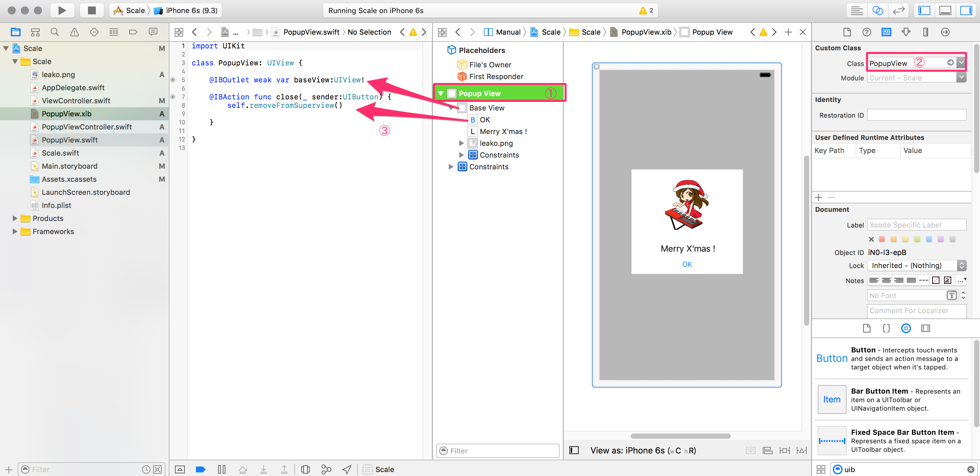Show the Debug area
Viewport: 980px width, 476px height.
tap(945, 10)
